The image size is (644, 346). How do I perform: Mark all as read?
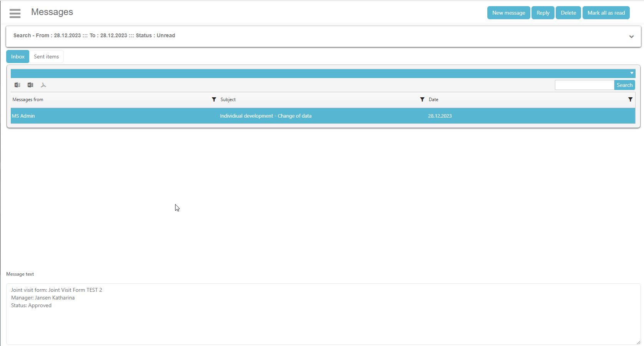[x=606, y=13]
